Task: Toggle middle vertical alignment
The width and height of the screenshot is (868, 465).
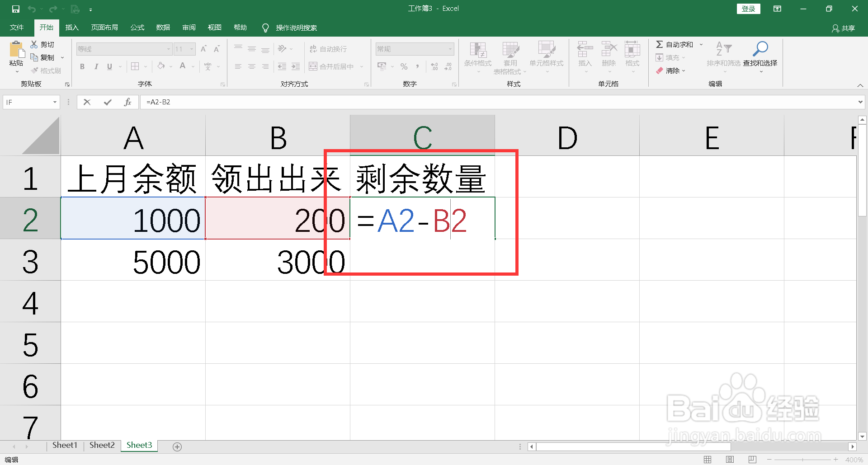Action: [252, 49]
